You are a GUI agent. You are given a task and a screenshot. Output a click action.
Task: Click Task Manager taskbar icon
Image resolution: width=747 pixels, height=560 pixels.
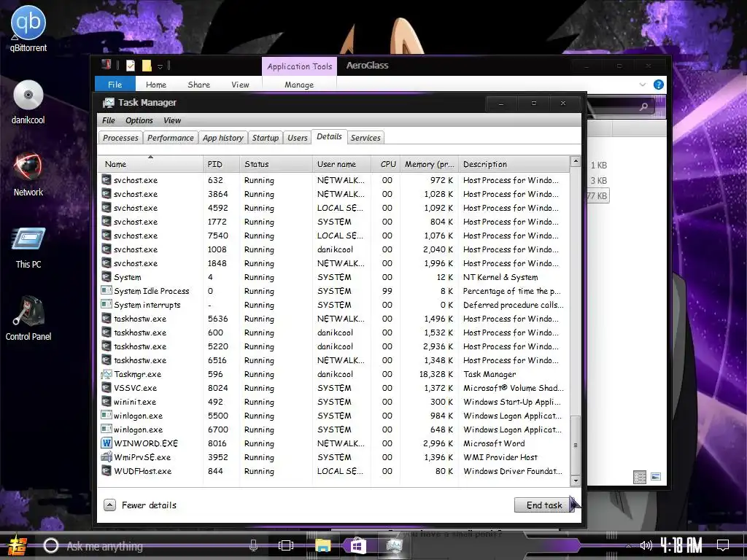coord(394,545)
